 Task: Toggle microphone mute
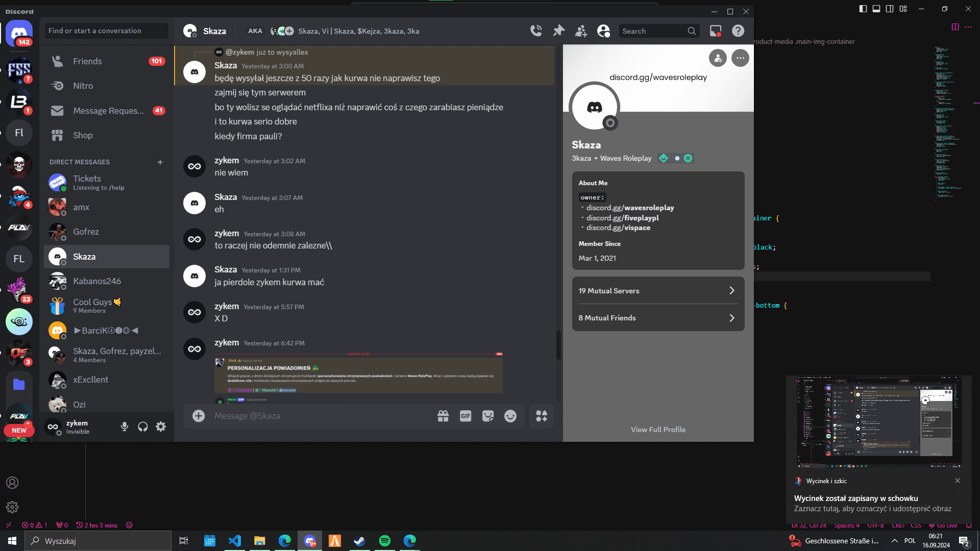124,427
